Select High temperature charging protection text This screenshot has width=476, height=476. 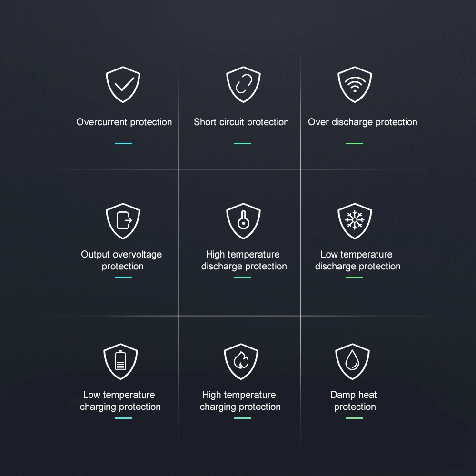click(x=240, y=401)
